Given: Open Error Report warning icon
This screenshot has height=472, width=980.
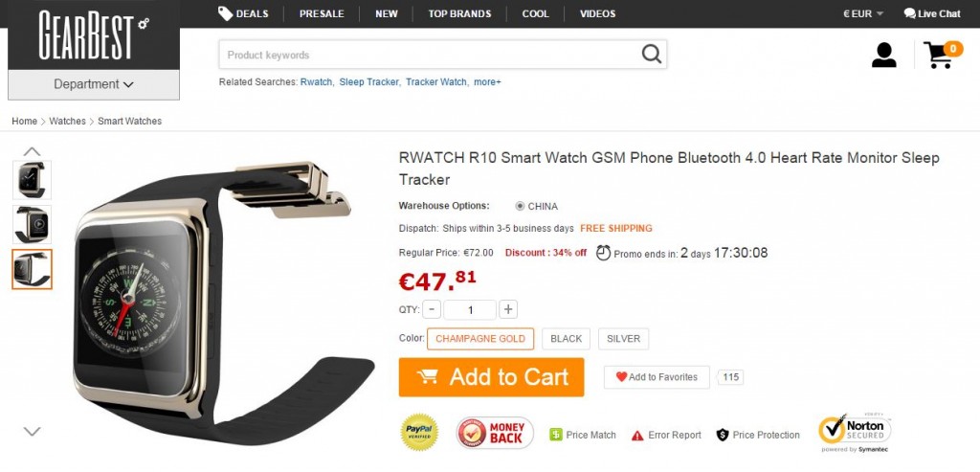Looking at the screenshot, I should click(636, 435).
